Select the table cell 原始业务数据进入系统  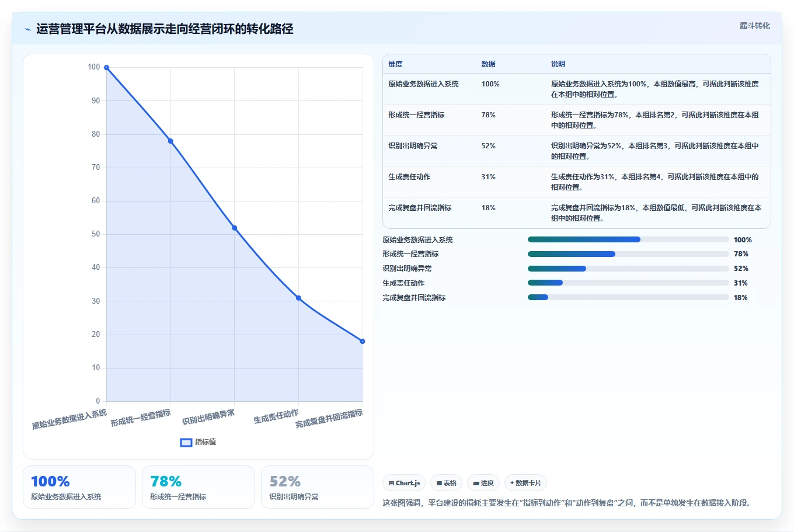[423, 84]
